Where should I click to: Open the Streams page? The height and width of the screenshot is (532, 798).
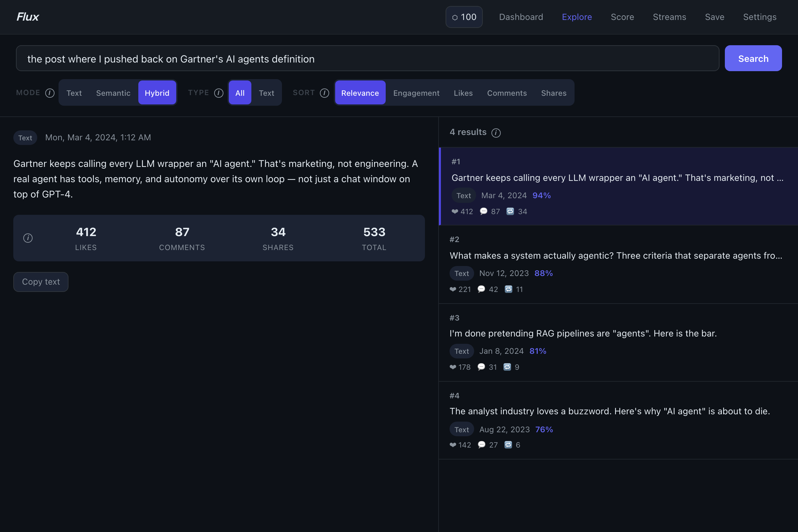[x=669, y=17]
